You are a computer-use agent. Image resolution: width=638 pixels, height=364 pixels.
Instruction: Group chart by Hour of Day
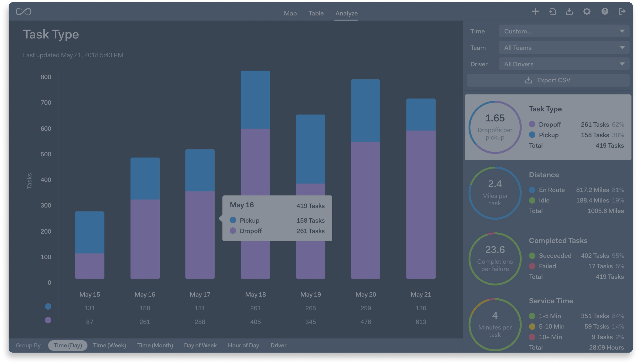(243, 345)
